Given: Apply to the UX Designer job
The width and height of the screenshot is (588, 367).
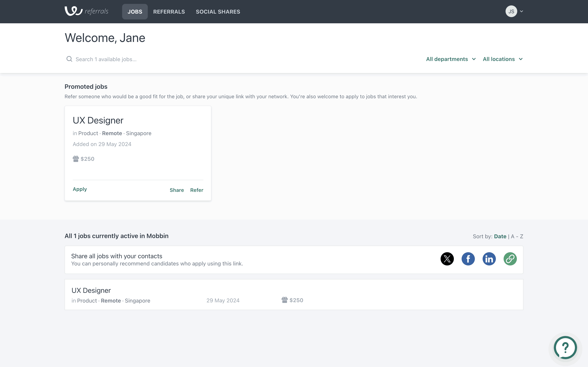Looking at the screenshot, I should tap(80, 189).
